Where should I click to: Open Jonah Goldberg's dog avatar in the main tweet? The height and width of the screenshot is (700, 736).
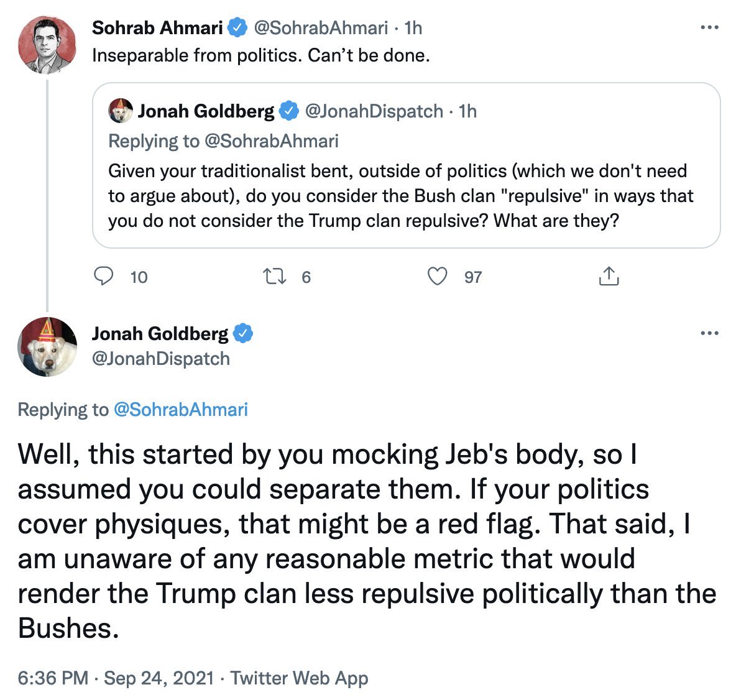[x=47, y=347]
